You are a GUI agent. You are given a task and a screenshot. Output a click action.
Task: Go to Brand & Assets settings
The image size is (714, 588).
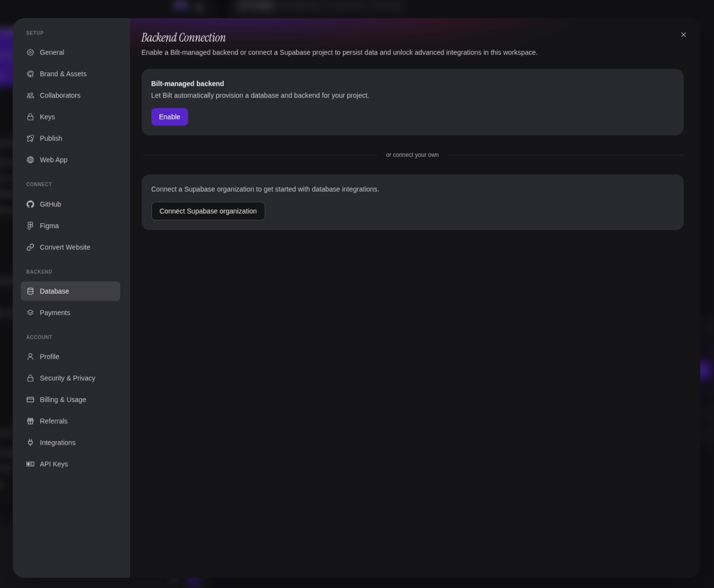(70, 74)
